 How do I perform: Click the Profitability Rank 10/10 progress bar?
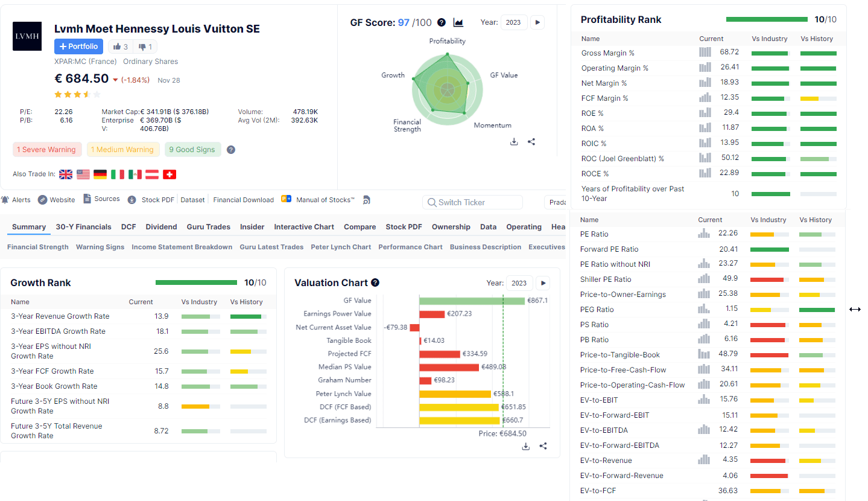767,19
